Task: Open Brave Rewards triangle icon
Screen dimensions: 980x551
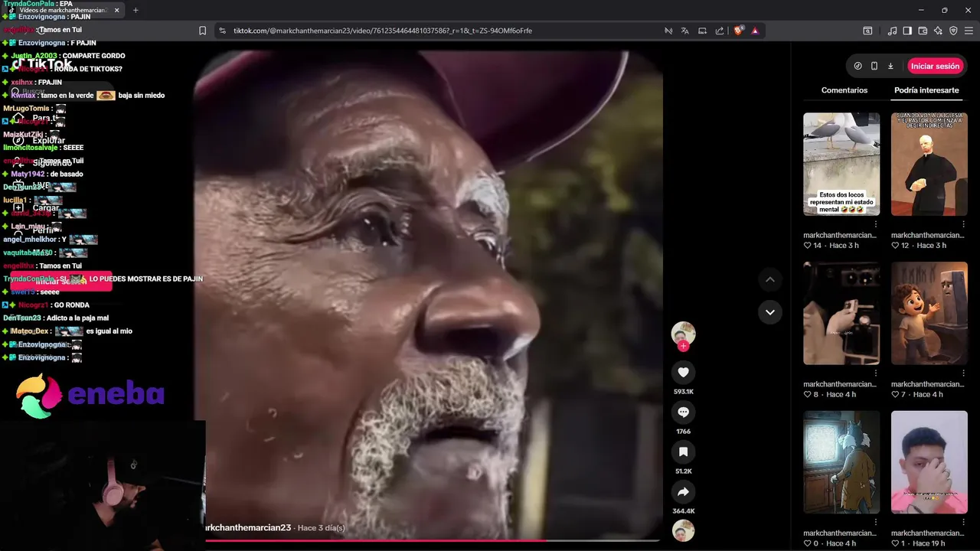Action: (755, 31)
